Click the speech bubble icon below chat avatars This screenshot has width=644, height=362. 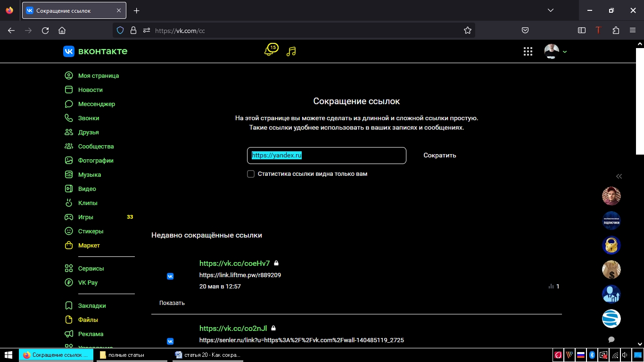(611, 339)
